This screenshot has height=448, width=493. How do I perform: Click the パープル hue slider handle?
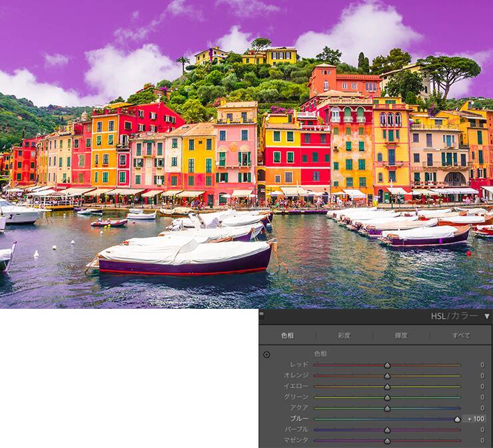387,429
